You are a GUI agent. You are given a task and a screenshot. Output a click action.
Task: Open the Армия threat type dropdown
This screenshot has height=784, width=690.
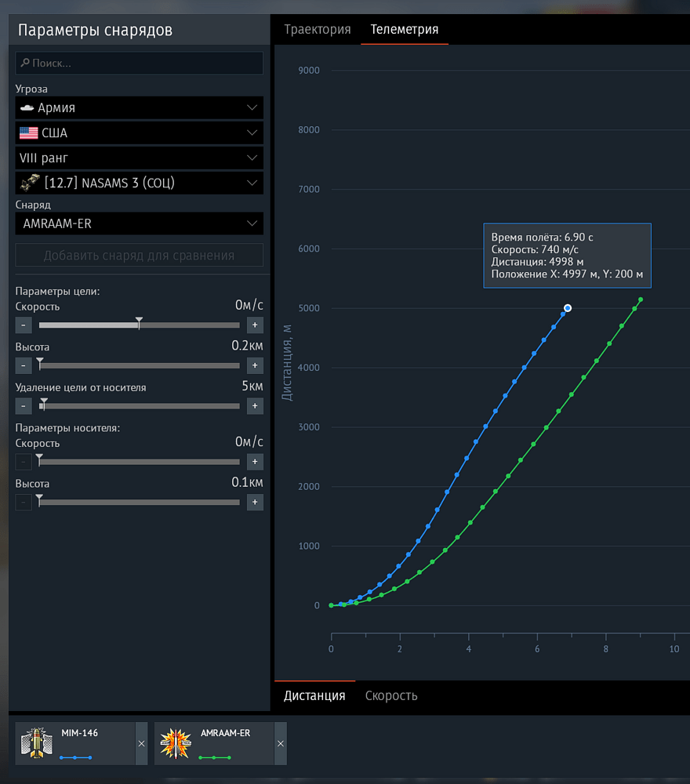(x=140, y=108)
